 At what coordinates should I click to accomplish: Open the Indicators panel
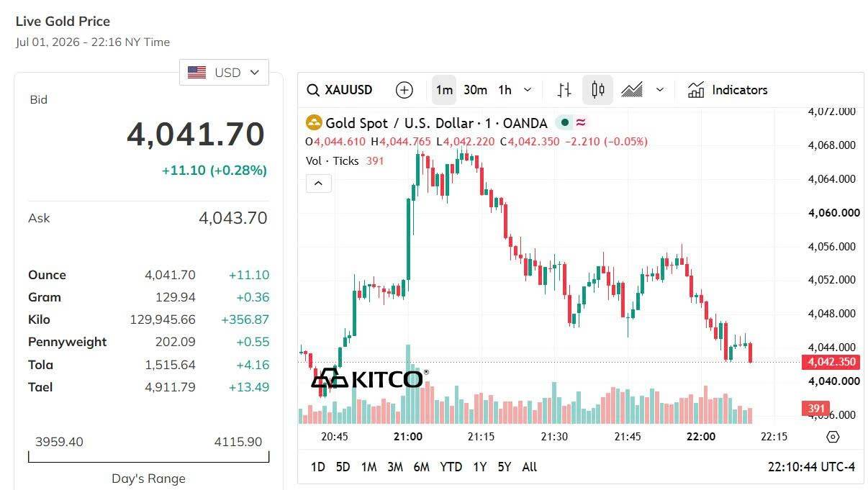728,90
